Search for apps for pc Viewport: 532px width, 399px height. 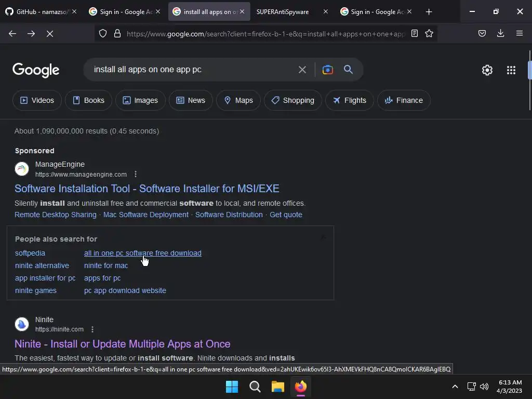(102, 278)
